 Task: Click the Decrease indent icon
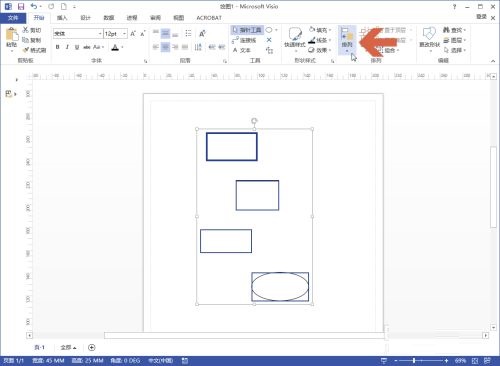coord(212,47)
